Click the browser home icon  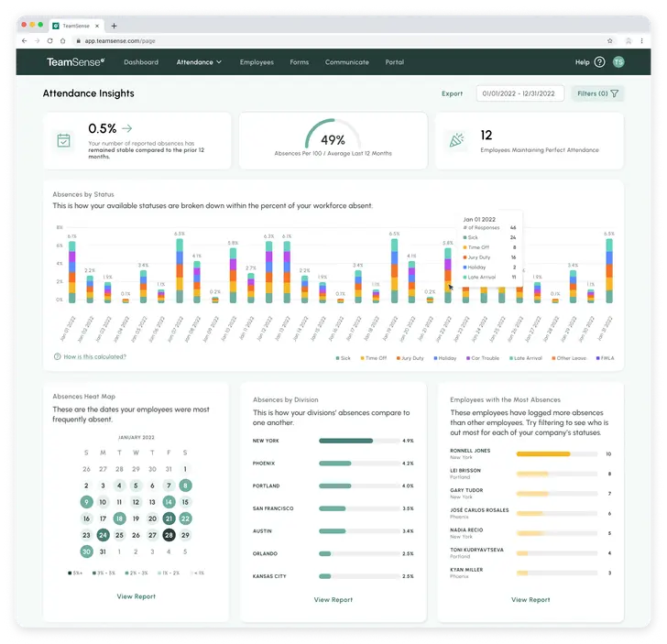pos(63,41)
